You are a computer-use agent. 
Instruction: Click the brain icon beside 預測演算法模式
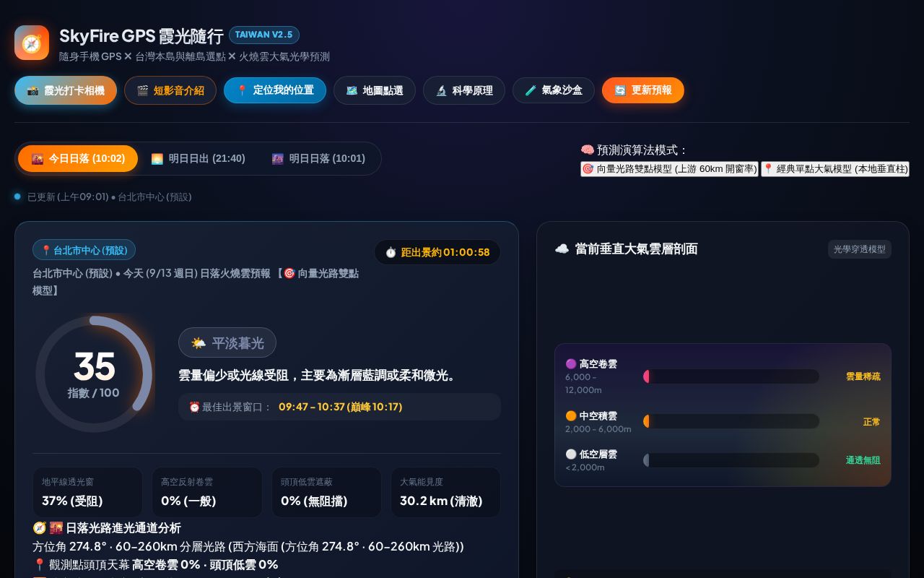[587, 150]
